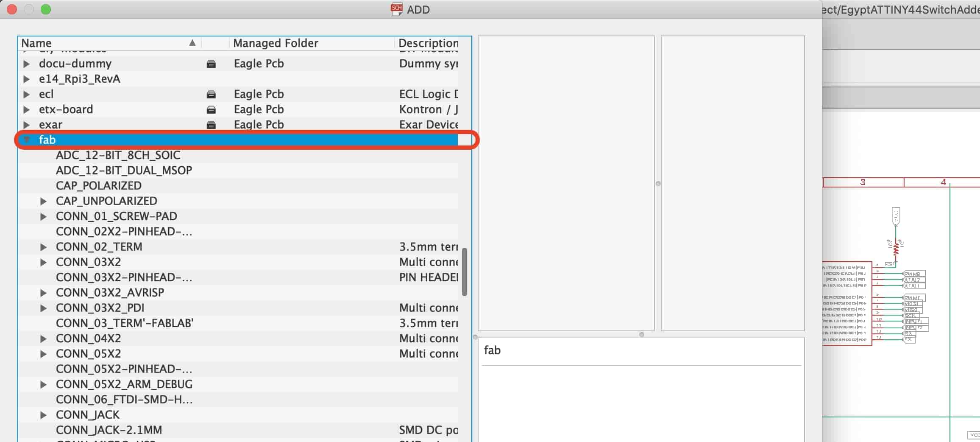Select the CONN_03X2_PDI row

[238, 308]
